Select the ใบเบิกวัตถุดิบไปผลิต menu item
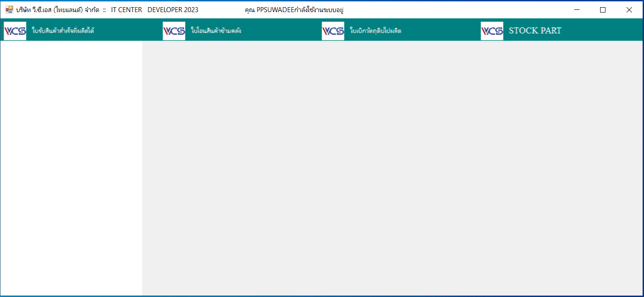This screenshot has width=644, height=297. 375,31
